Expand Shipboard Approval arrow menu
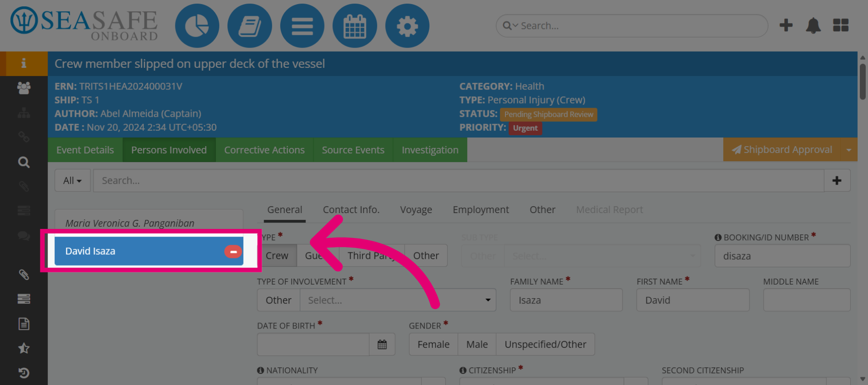This screenshot has width=868, height=385. [849, 150]
